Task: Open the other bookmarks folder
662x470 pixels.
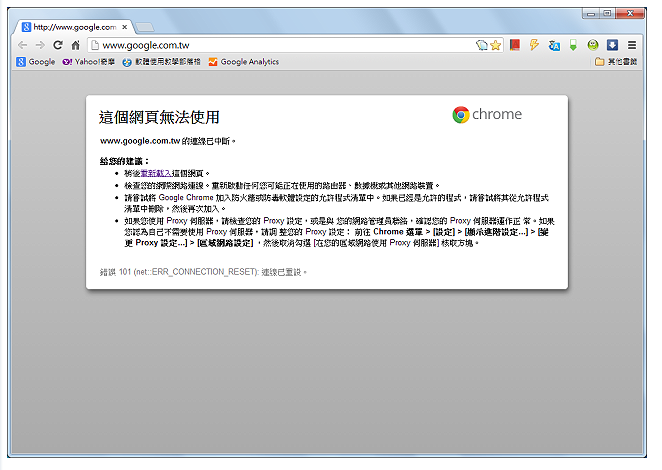Action: click(x=616, y=62)
